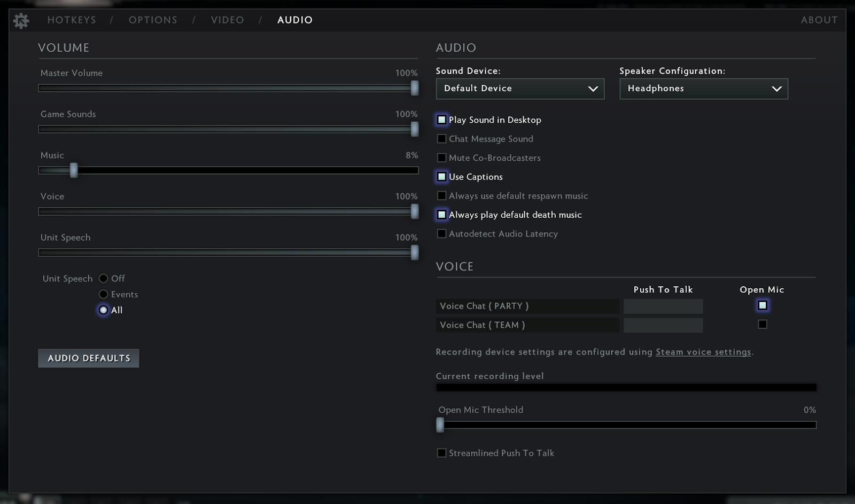
Task: Expand the Sound Device dropdown
Action: pyautogui.click(x=520, y=89)
